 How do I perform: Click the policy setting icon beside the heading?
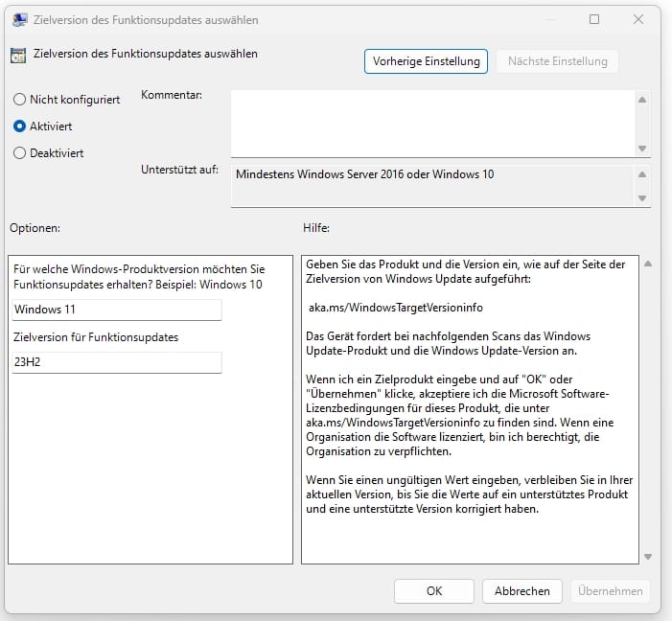point(18,55)
